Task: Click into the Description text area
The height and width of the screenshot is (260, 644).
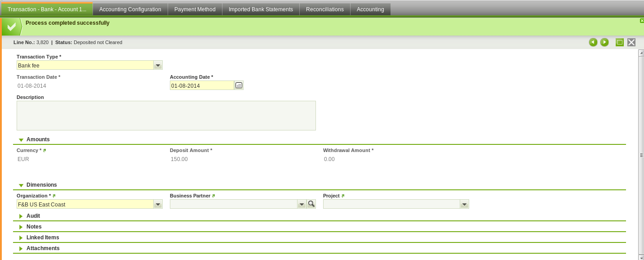Action: tap(166, 116)
